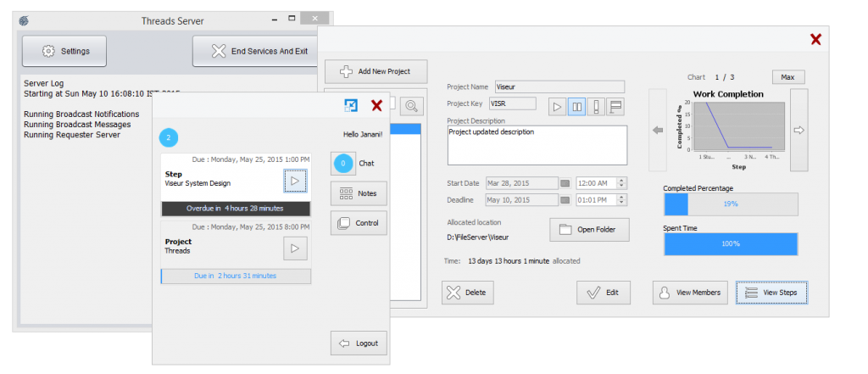Click the search magnifier icon

[x=411, y=106]
